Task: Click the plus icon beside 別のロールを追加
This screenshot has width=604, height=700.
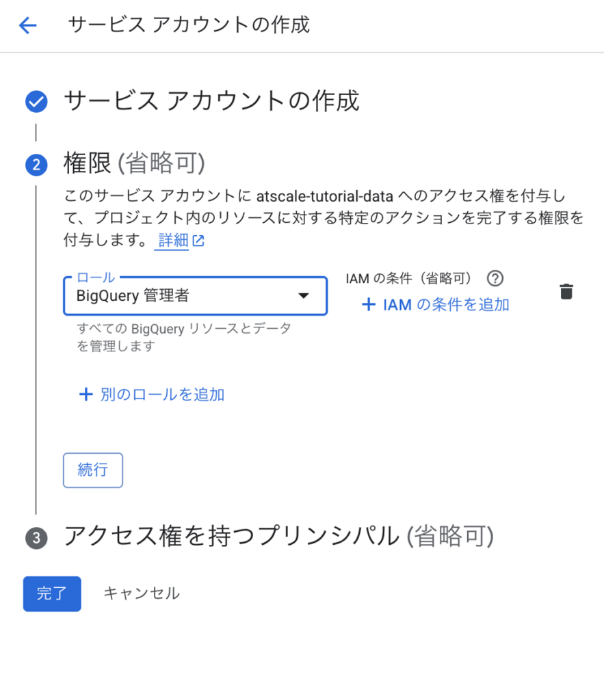Action: pos(86,394)
